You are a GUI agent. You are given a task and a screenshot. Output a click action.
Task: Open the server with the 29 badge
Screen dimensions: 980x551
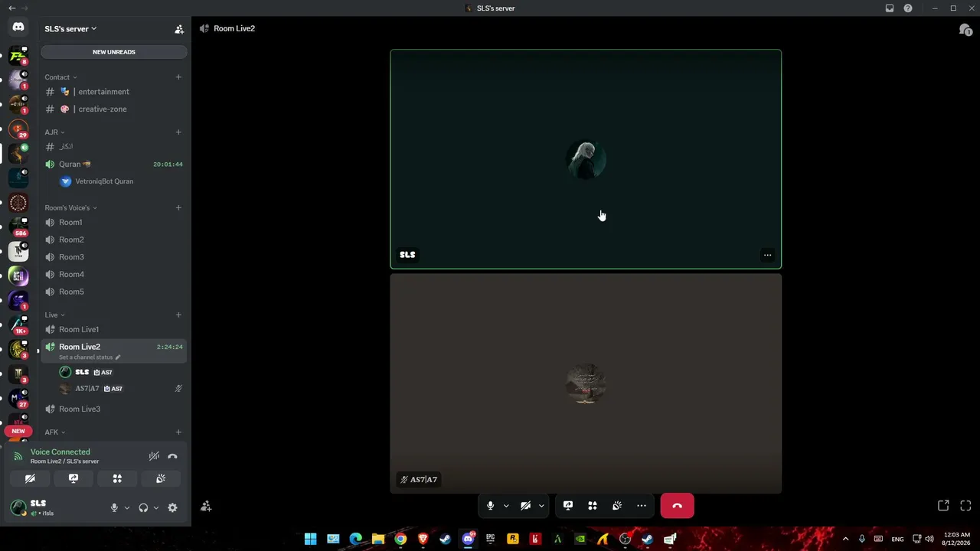[x=18, y=129]
